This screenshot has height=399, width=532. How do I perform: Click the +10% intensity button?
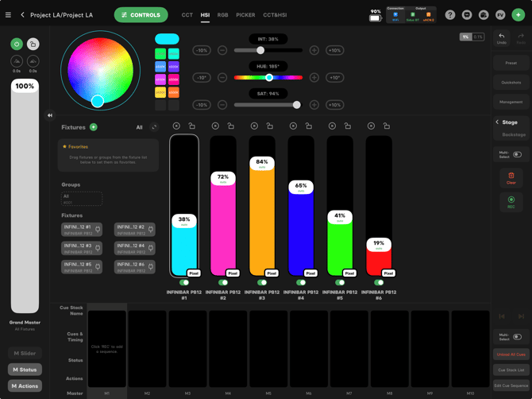click(334, 50)
